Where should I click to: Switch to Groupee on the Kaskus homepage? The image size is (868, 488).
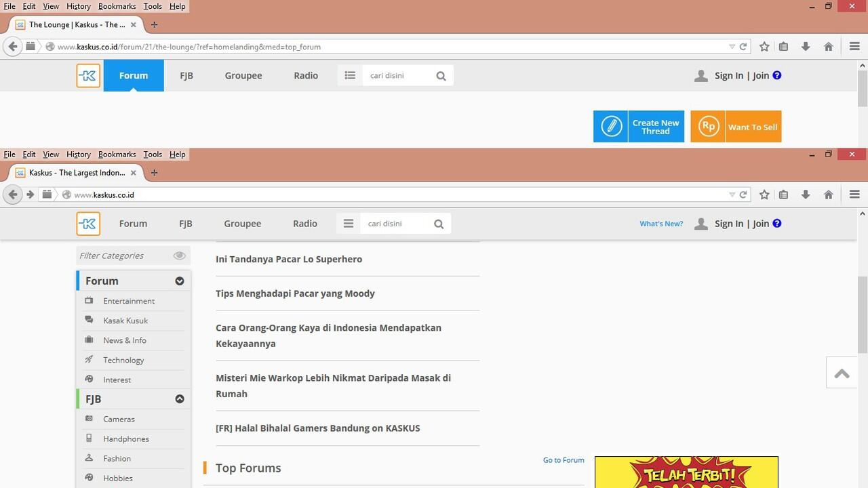click(x=243, y=224)
